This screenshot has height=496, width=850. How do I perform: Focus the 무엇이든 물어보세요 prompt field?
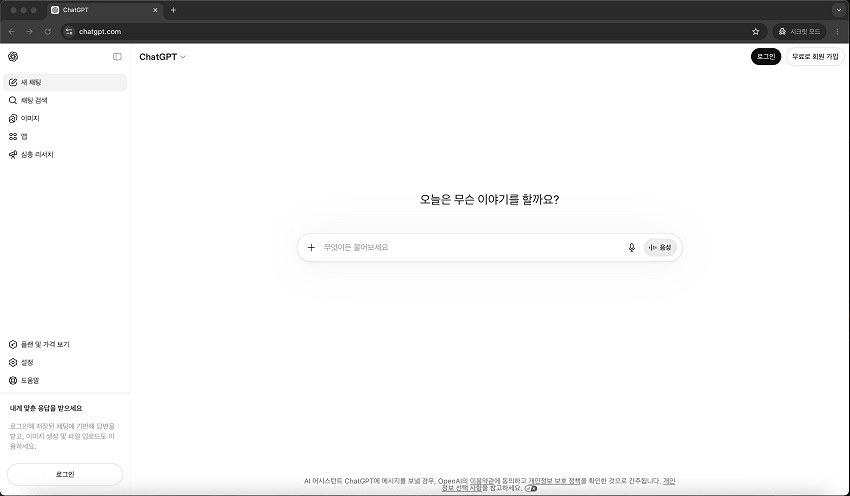click(472, 247)
